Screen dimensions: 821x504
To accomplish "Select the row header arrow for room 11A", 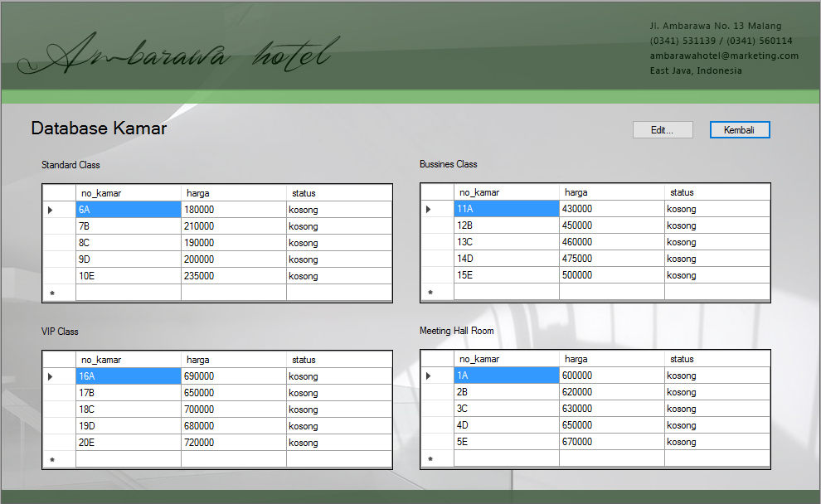I will 437,209.
